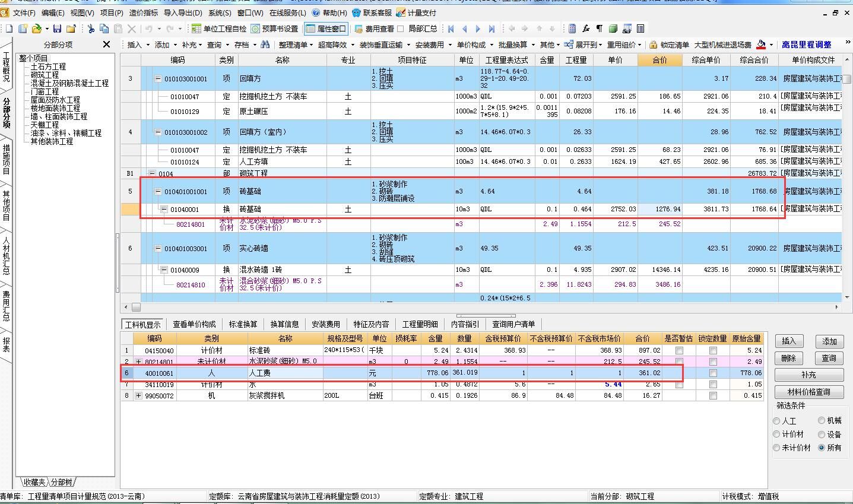Click 离昆里程调整 link
The height and width of the screenshot is (504, 853).
[807, 45]
